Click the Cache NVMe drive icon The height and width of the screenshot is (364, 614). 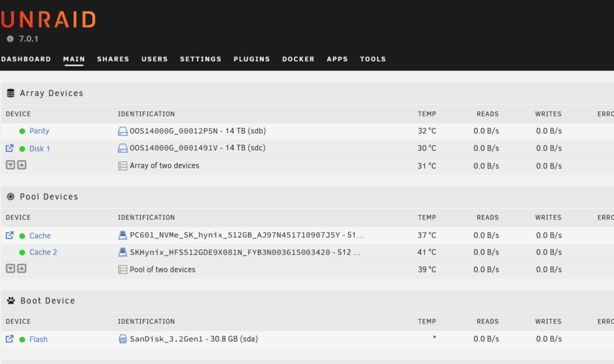[x=123, y=235]
